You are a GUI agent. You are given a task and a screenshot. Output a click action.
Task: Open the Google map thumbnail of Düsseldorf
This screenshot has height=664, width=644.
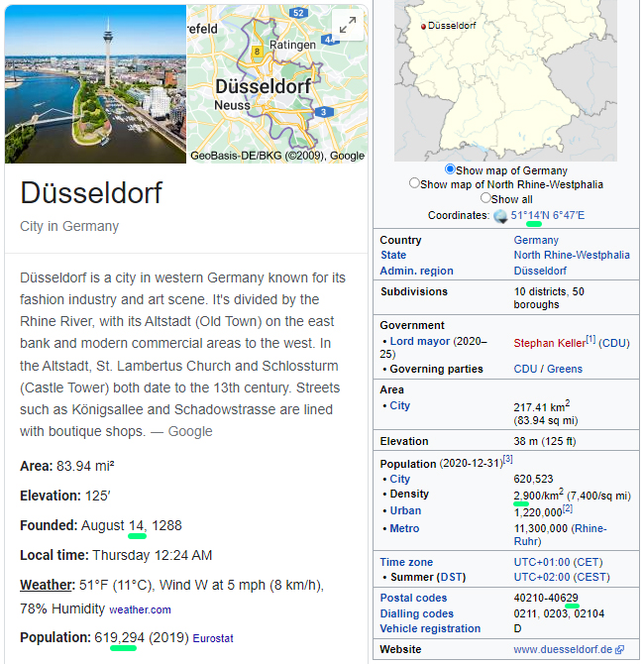pos(277,84)
